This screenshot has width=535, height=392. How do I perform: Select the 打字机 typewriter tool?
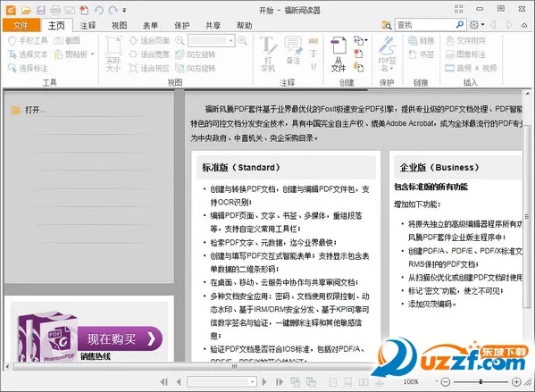click(x=268, y=54)
